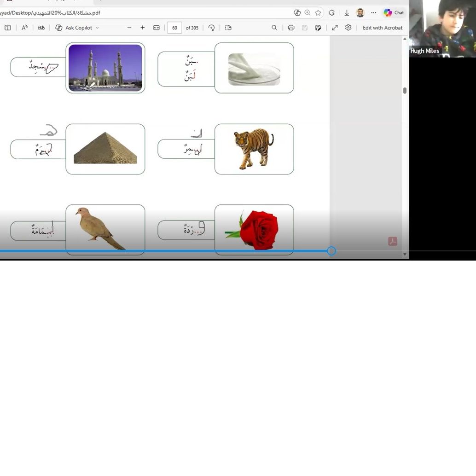Add this page to favorites (star)
The height and width of the screenshot is (476, 476).
(318, 13)
